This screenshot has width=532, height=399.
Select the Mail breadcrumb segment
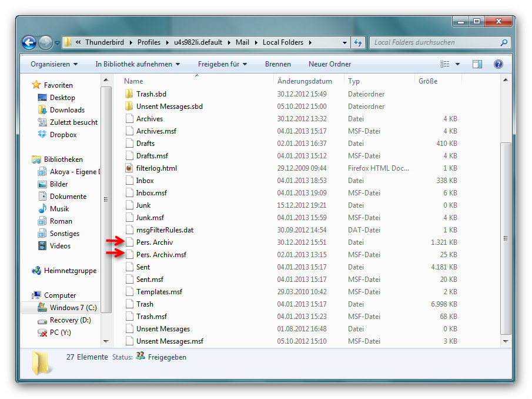242,42
